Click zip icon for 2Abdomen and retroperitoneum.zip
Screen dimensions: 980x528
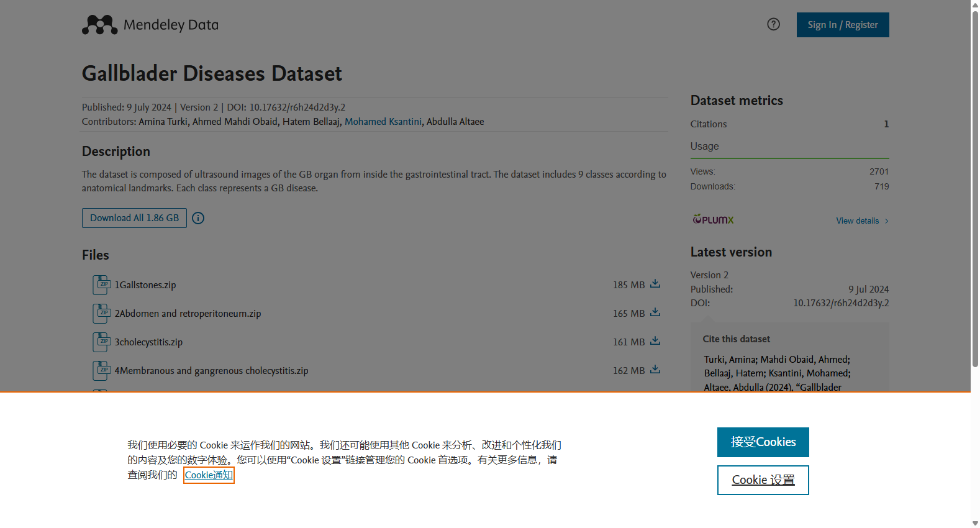coord(102,313)
